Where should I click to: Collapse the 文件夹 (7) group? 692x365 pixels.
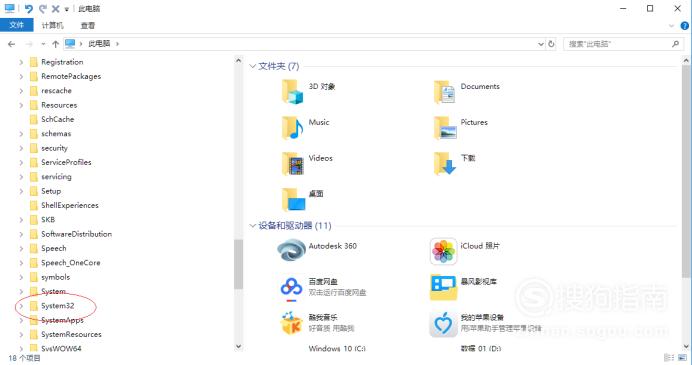(252, 66)
